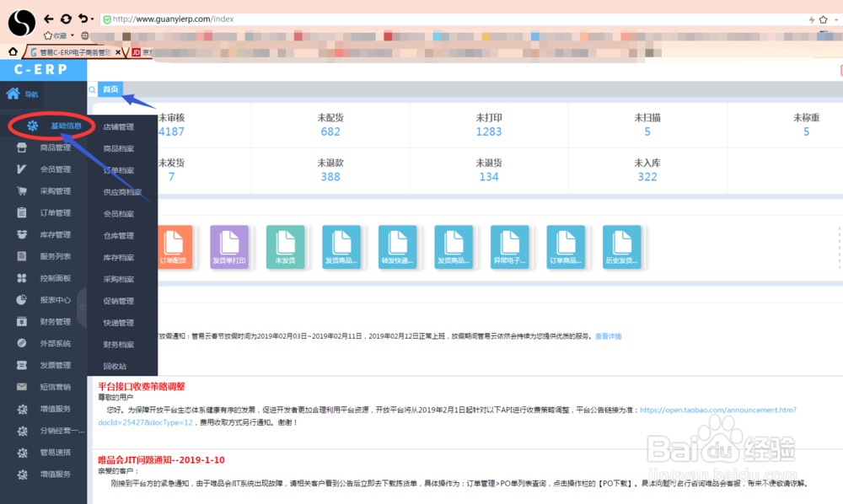Click browser undo-close arrow icon
The height and width of the screenshot is (504, 843).
(x=83, y=19)
